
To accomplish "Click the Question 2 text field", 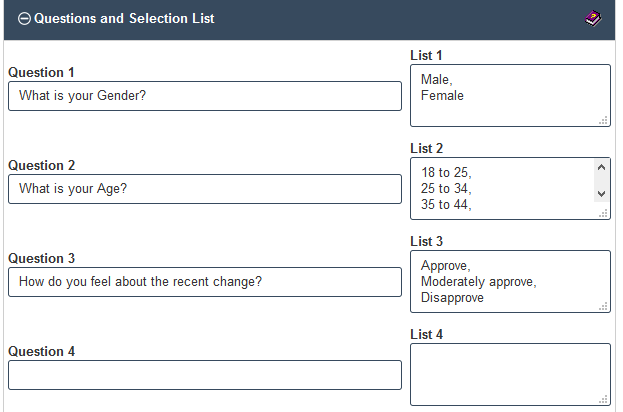I will coord(205,189).
